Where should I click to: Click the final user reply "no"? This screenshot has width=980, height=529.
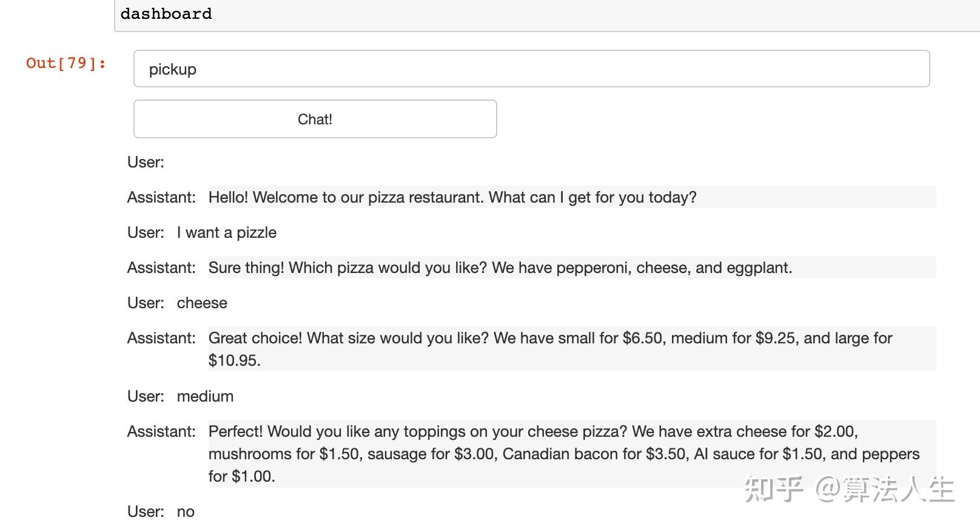pos(186,511)
